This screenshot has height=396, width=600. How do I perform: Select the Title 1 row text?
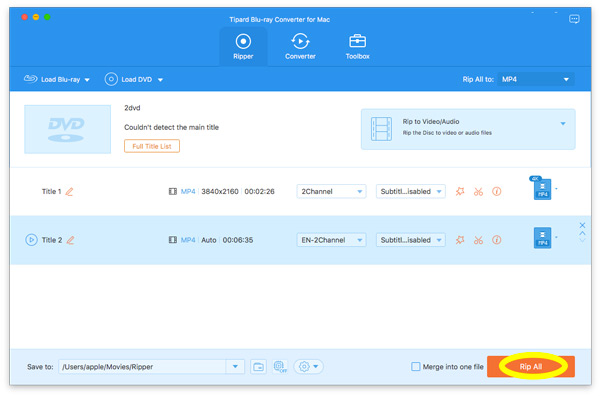51,191
